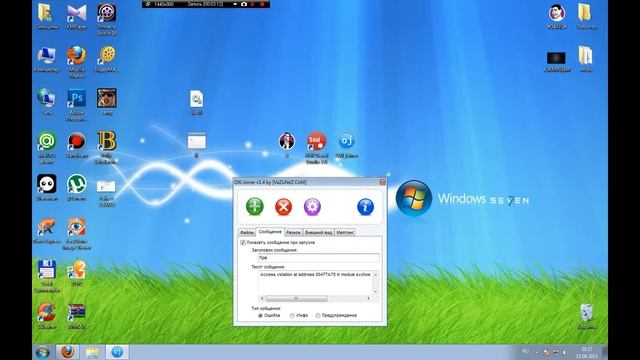Select the FastStone Image Viewer eye icon

pos(76,233)
